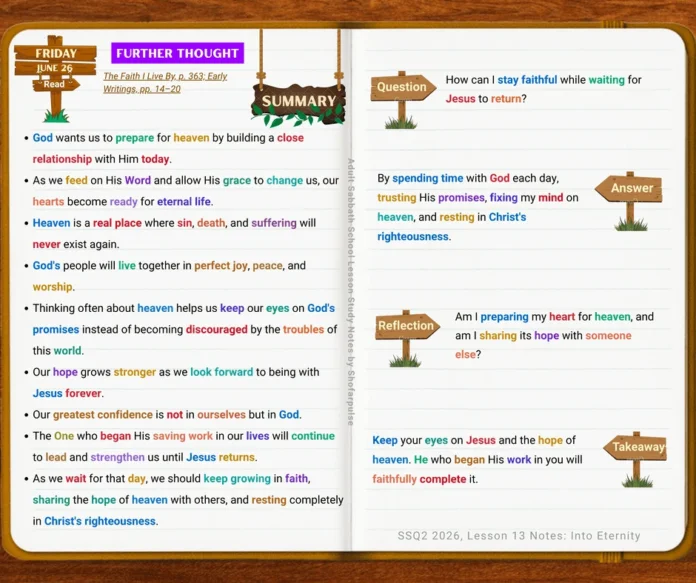Click the grass tuft under Question sign

click(x=401, y=123)
